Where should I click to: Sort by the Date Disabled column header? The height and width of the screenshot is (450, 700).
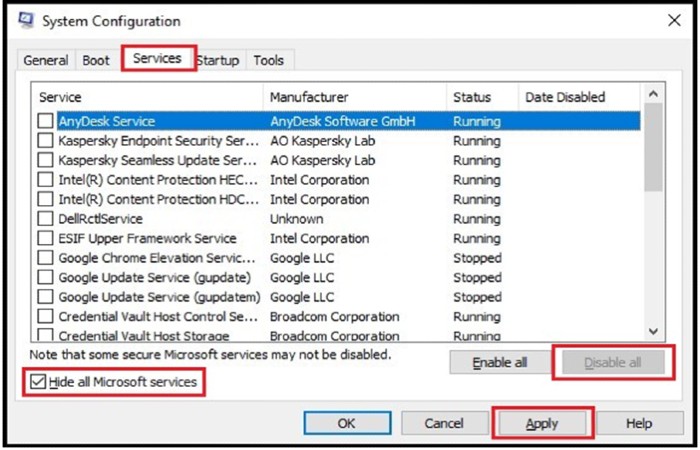pos(579,97)
